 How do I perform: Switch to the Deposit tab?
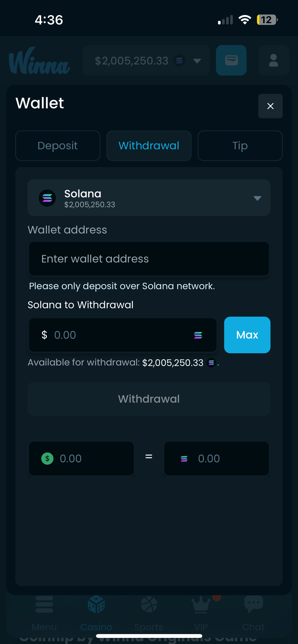point(58,146)
